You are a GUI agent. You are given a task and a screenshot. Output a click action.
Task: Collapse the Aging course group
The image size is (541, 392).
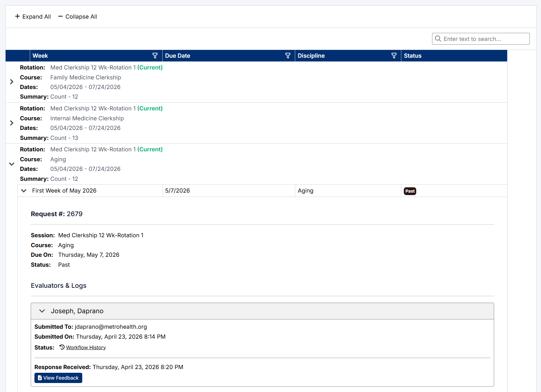click(11, 164)
